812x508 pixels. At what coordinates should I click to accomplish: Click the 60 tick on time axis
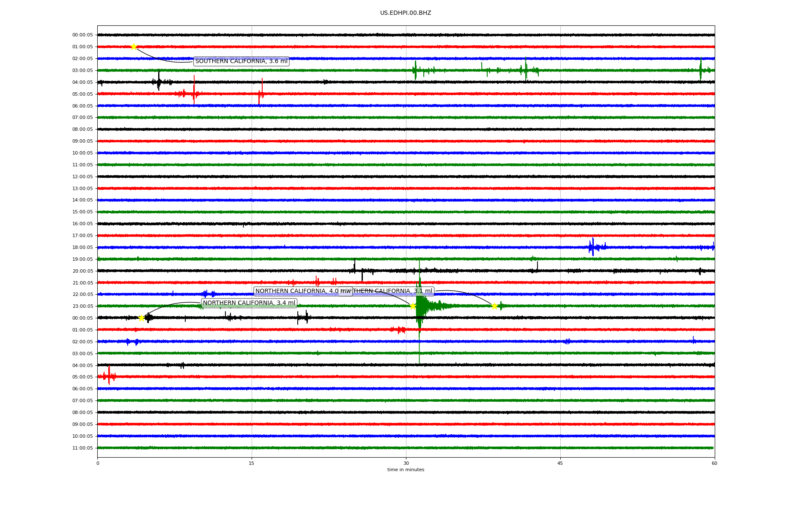[x=714, y=463]
